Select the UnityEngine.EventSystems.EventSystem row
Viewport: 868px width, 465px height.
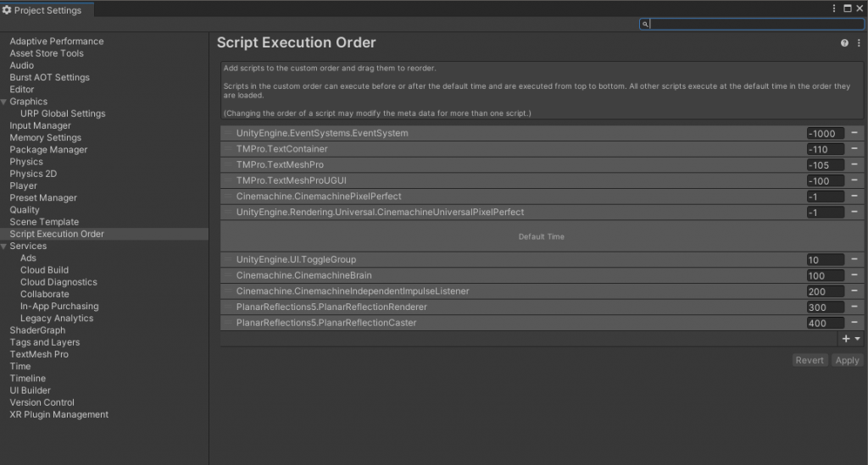[x=542, y=133]
